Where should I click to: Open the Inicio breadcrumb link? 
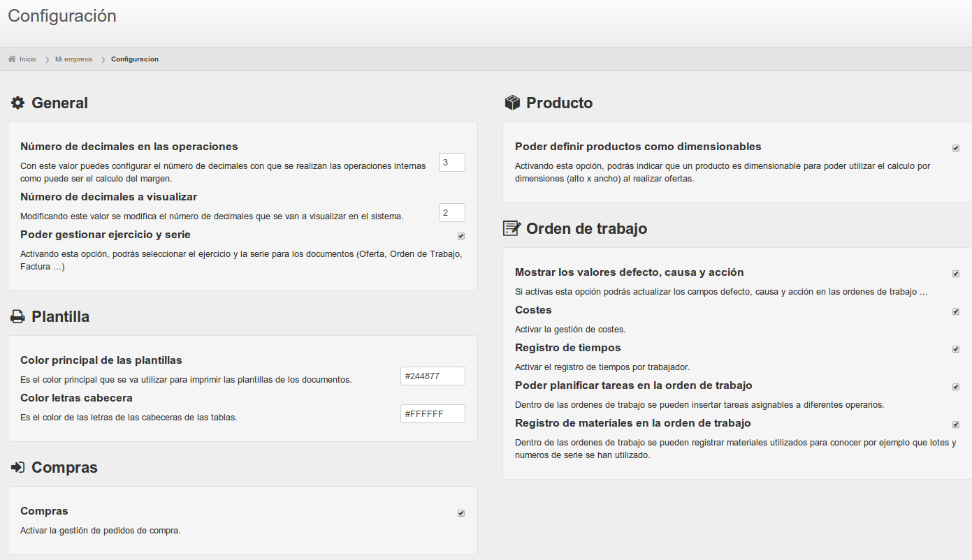28,59
